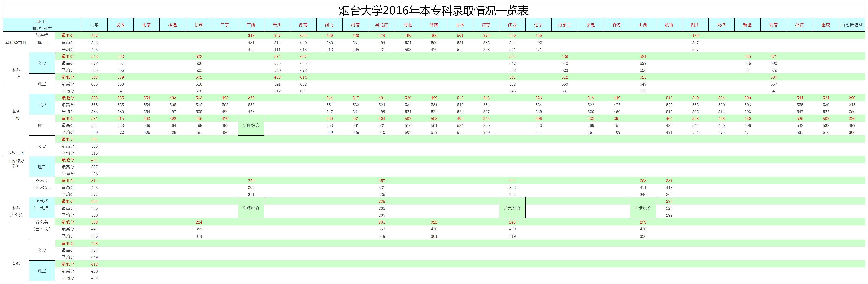Viewport: 868px width, 284px height.
Task: Select 内地新疆班 value 497
Action: (x=852, y=125)
